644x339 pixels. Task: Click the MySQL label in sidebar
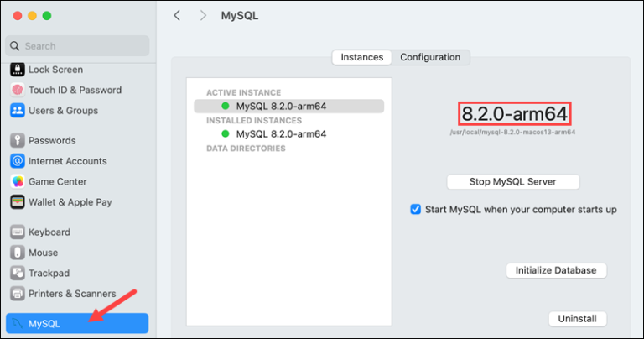(x=44, y=324)
